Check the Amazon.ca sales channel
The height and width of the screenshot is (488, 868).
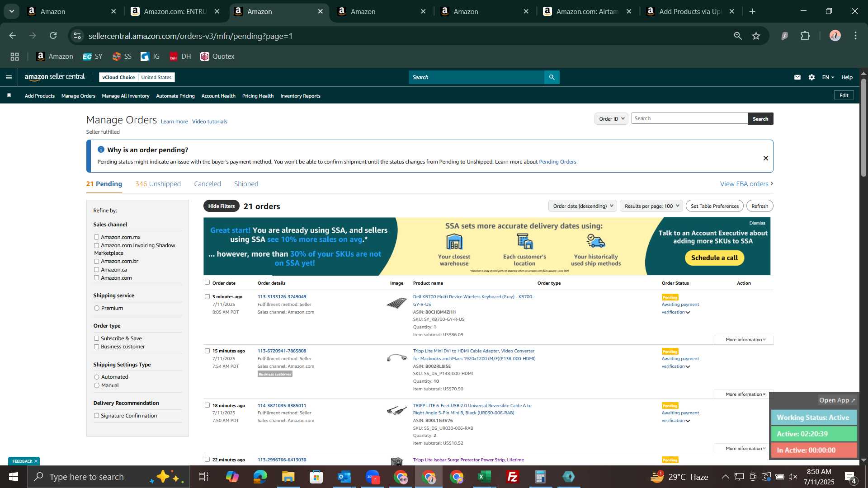click(x=96, y=270)
